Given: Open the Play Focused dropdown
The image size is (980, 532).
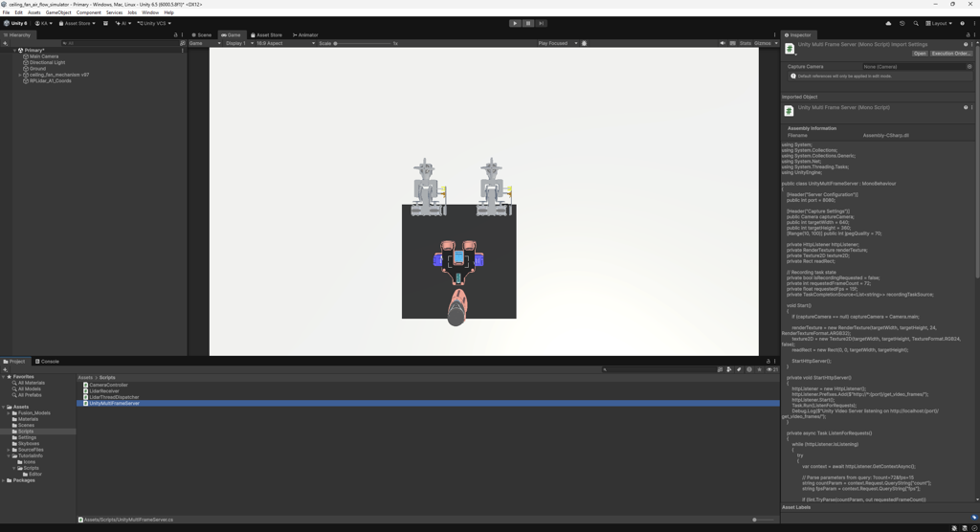Looking at the screenshot, I should [558, 43].
